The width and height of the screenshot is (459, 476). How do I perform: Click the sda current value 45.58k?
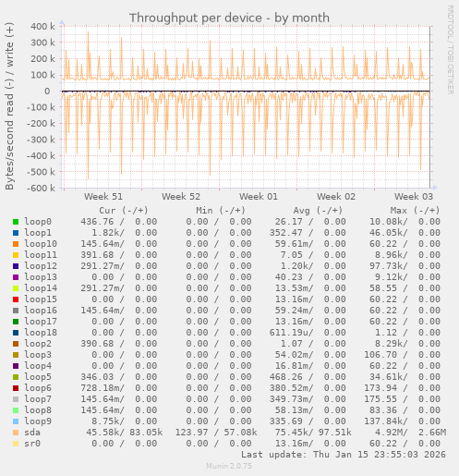[x=103, y=433]
